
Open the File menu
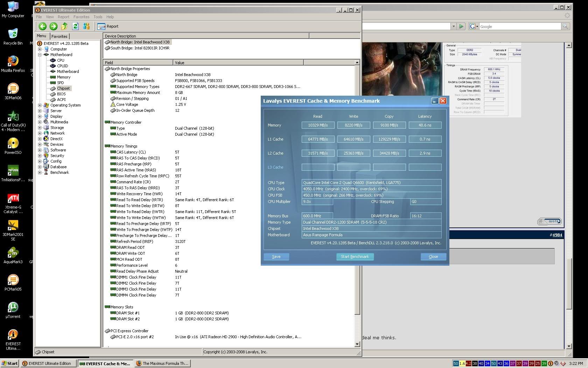39,17
